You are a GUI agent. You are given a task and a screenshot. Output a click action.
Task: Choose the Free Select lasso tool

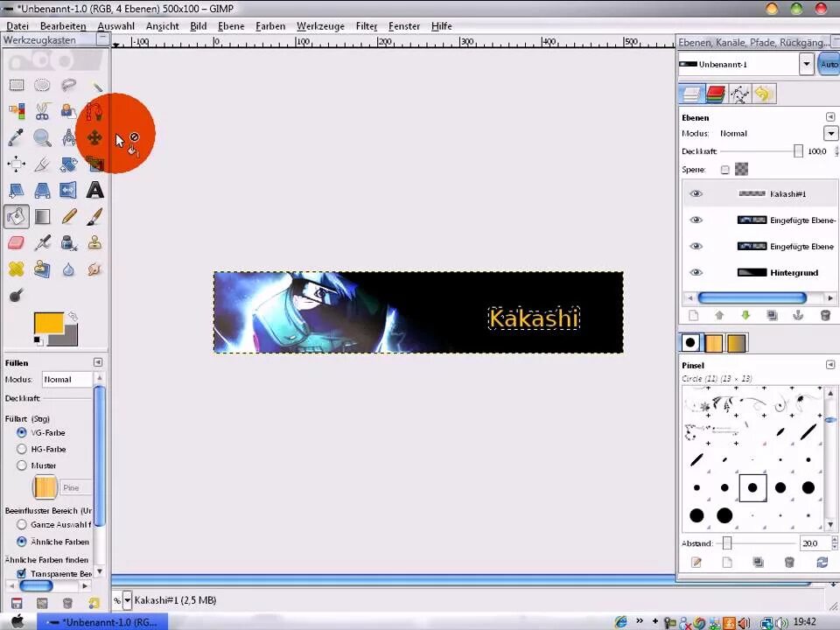(x=68, y=85)
